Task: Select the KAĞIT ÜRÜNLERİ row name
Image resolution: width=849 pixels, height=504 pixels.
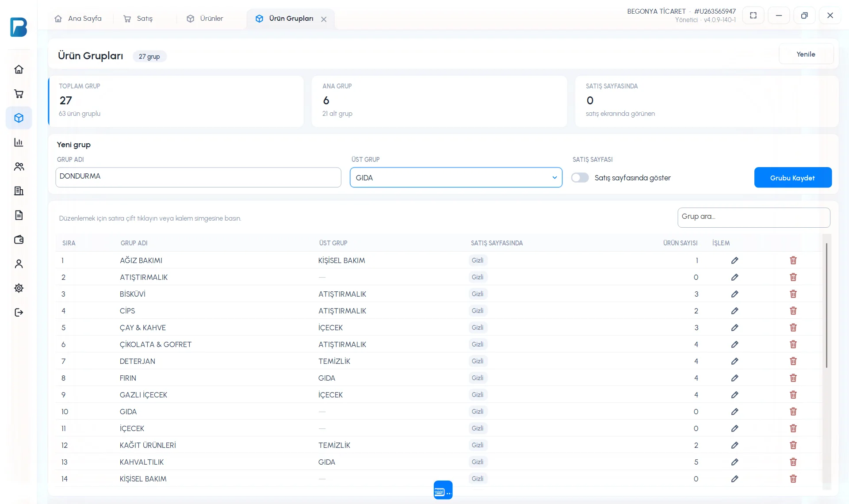Action: pos(148,445)
